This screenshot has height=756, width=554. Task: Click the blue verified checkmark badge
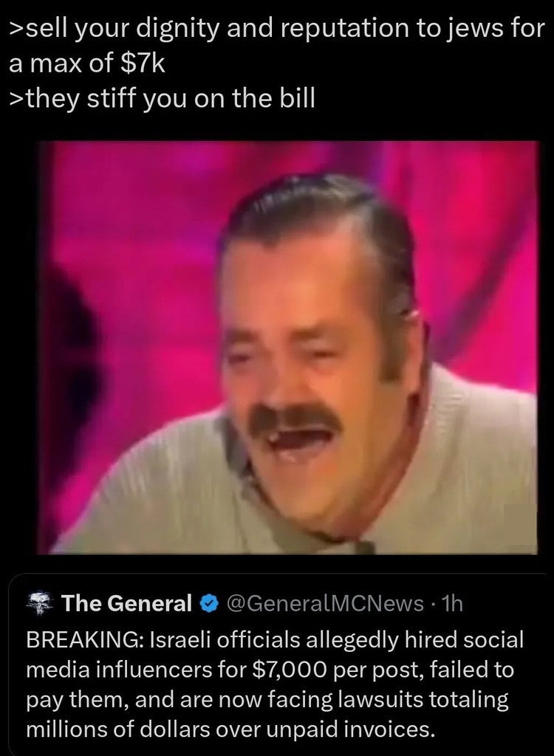(210, 604)
